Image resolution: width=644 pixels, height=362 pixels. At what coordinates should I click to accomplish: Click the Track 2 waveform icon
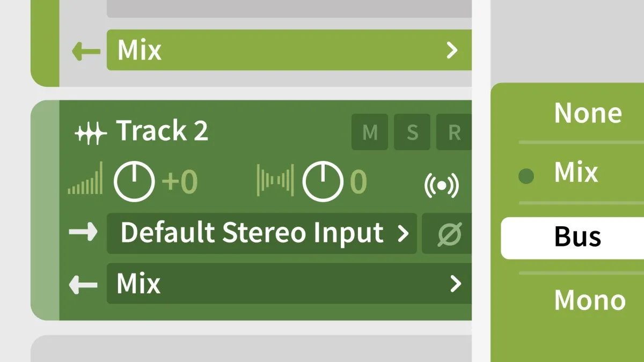[x=89, y=132]
